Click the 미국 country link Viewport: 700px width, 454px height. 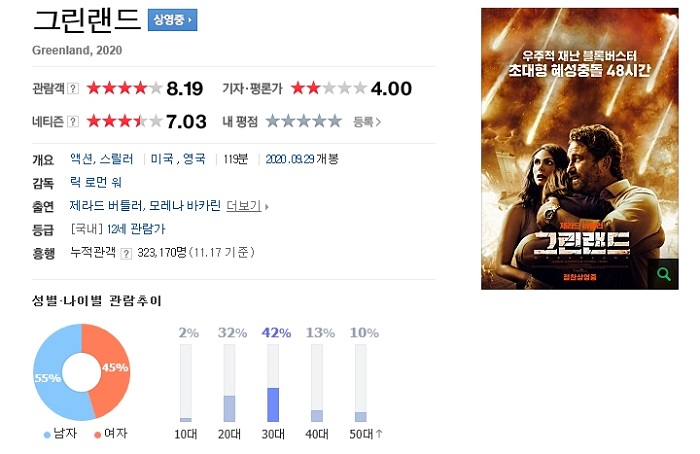pyautogui.click(x=162, y=159)
